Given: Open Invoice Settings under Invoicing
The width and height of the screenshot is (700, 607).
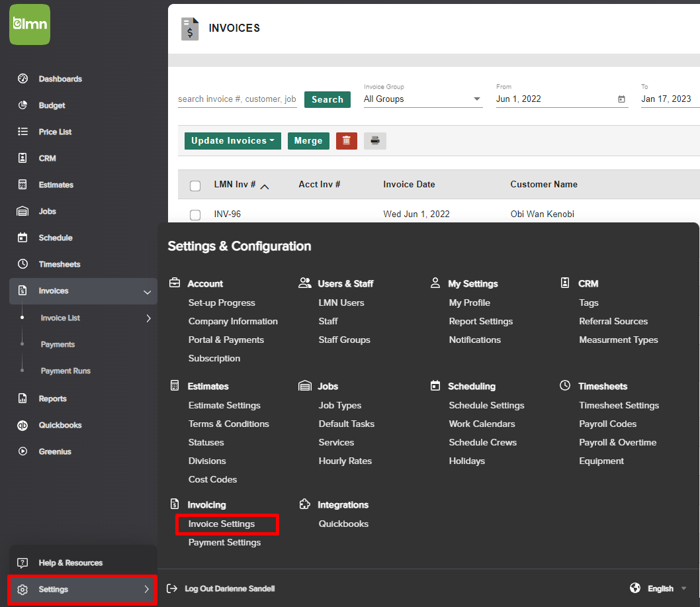Looking at the screenshot, I should pyautogui.click(x=222, y=524).
